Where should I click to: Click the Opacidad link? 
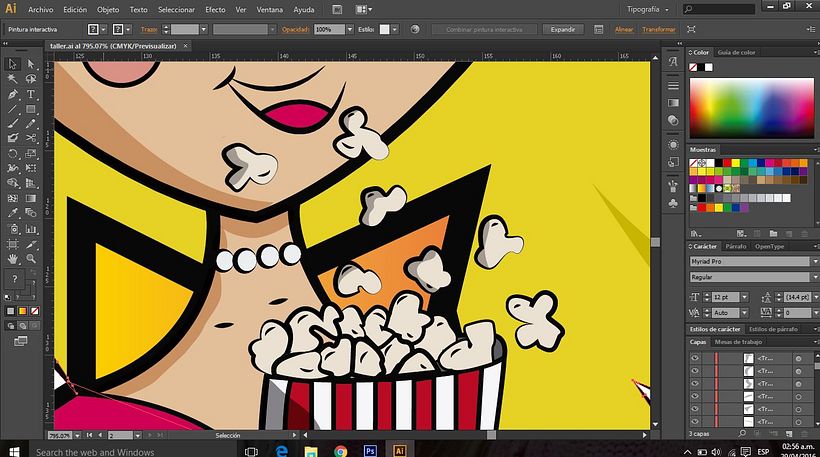pyautogui.click(x=296, y=29)
